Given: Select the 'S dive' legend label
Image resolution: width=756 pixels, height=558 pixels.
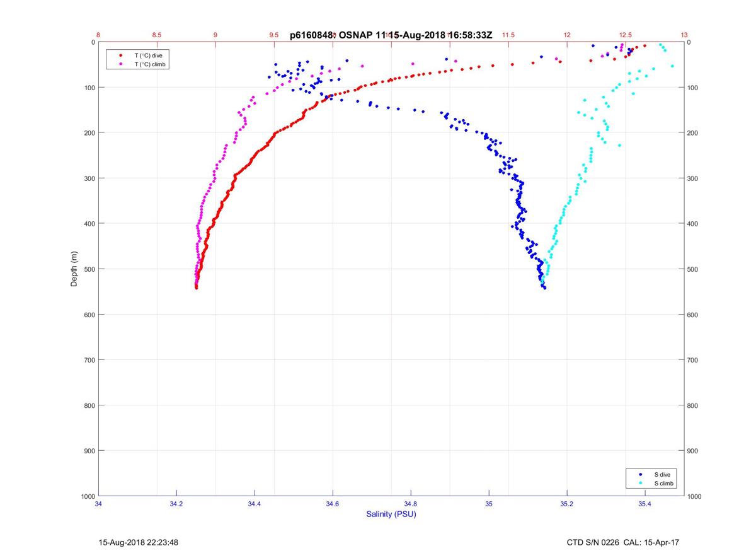Looking at the screenshot, I should coord(662,474).
